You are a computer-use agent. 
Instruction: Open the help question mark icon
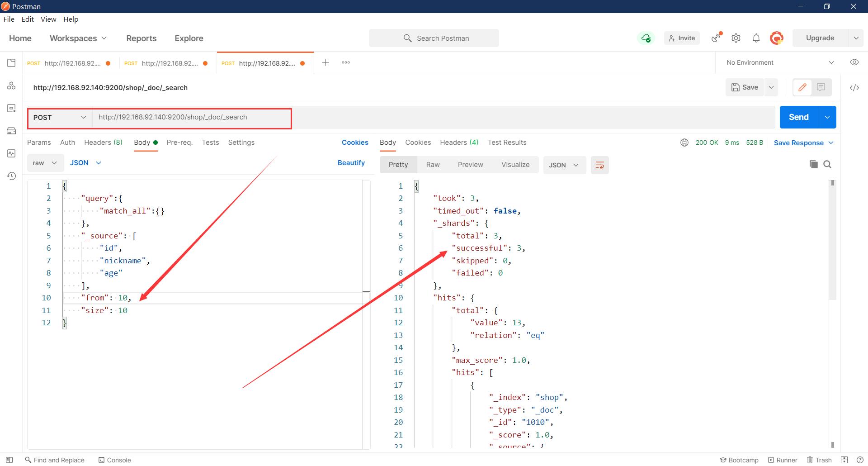coord(860,460)
